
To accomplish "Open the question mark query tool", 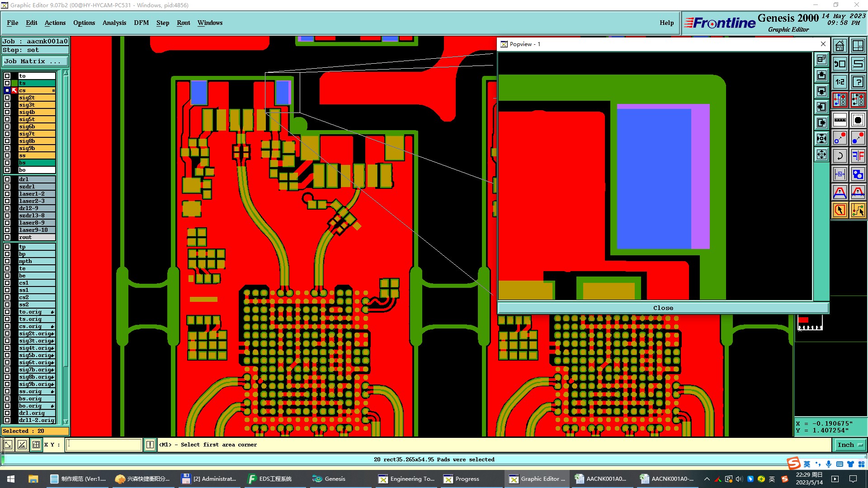I will point(858,82).
